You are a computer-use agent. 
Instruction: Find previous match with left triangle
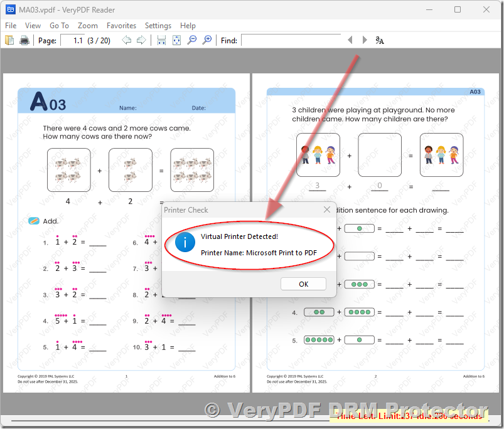[x=350, y=40]
